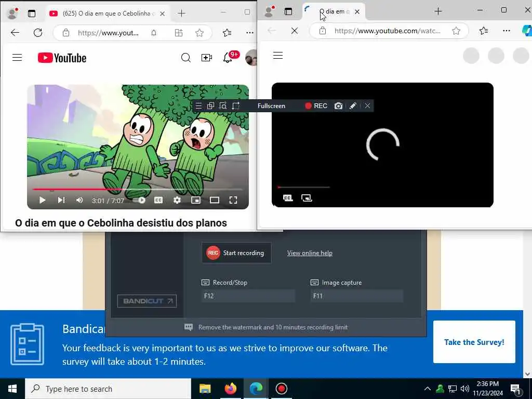Open right browser Settings and more menu
The width and height of the screenshot is (532, 399).
[x=507, y=31]
